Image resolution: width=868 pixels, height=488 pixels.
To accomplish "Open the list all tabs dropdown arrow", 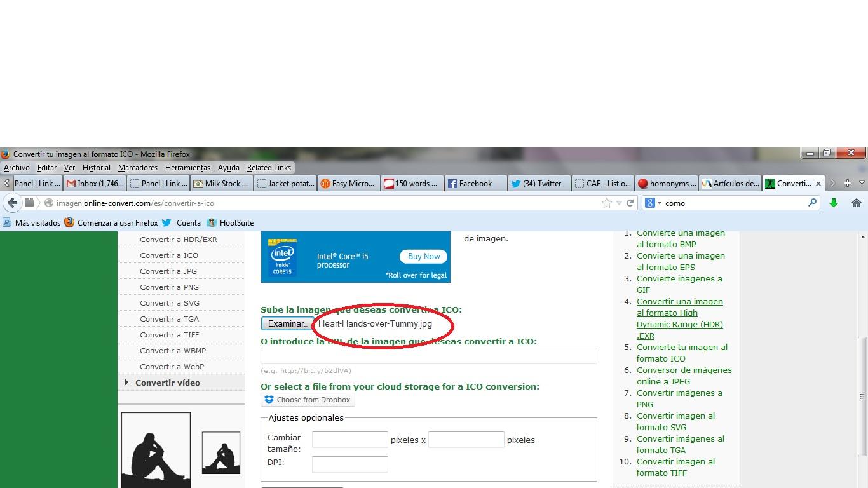I will point(862,184).
